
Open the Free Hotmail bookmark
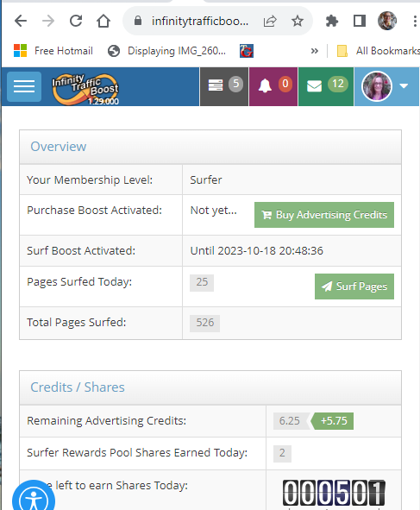tap(53, 51)
